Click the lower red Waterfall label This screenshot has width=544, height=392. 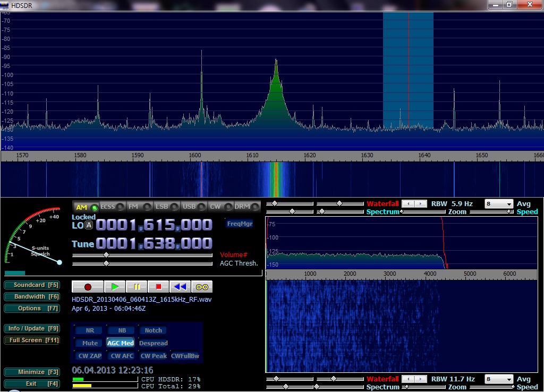(x=382, y=379)
